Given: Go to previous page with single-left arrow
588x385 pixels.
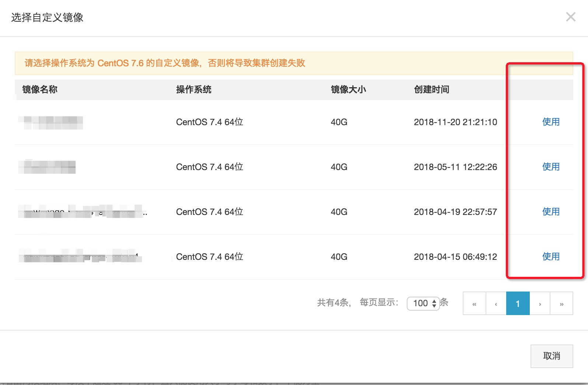Looking at the screenshot, I should 496,303.
